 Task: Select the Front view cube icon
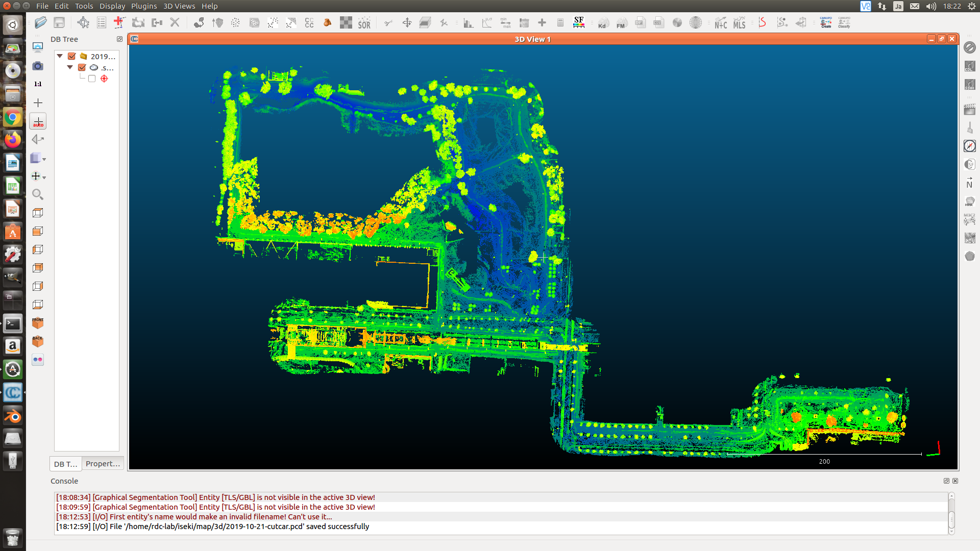tap(38, 323)
